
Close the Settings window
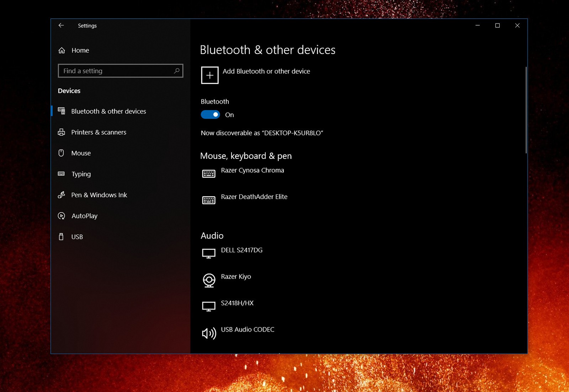517,26
